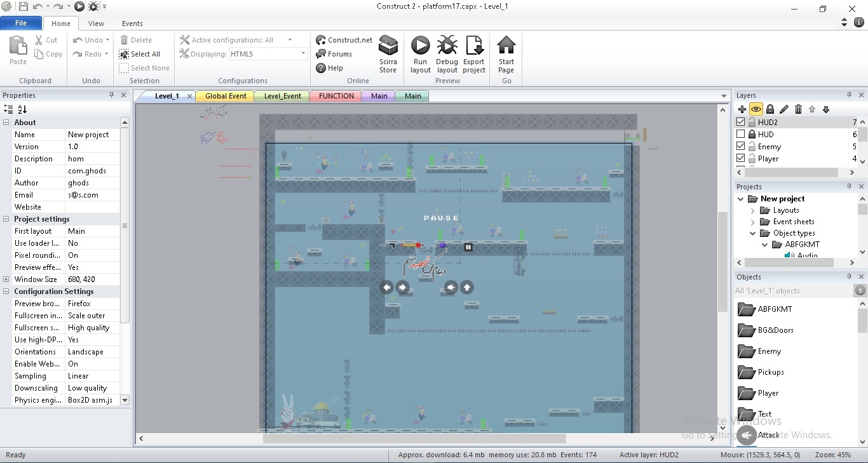The image size is (868, 463).
Task: Toggle the HUD layer visibility checkbox
Action: (x=741, y=135)
